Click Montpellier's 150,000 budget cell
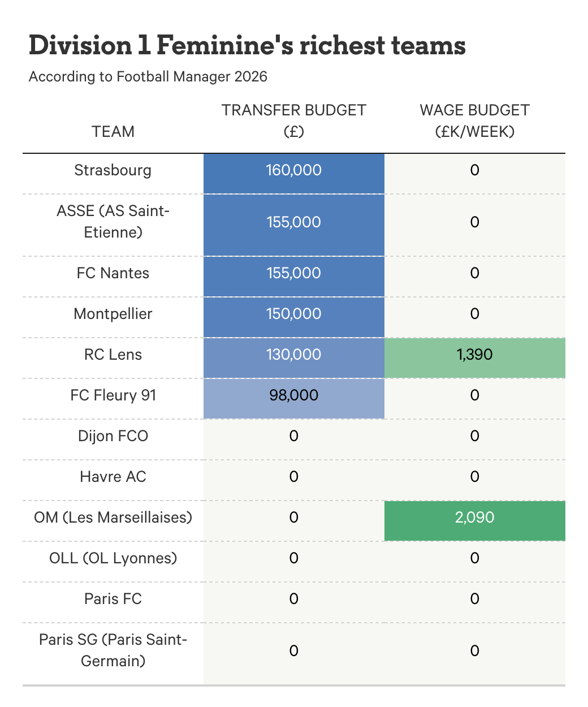588x707 pixels. (293, 314)
